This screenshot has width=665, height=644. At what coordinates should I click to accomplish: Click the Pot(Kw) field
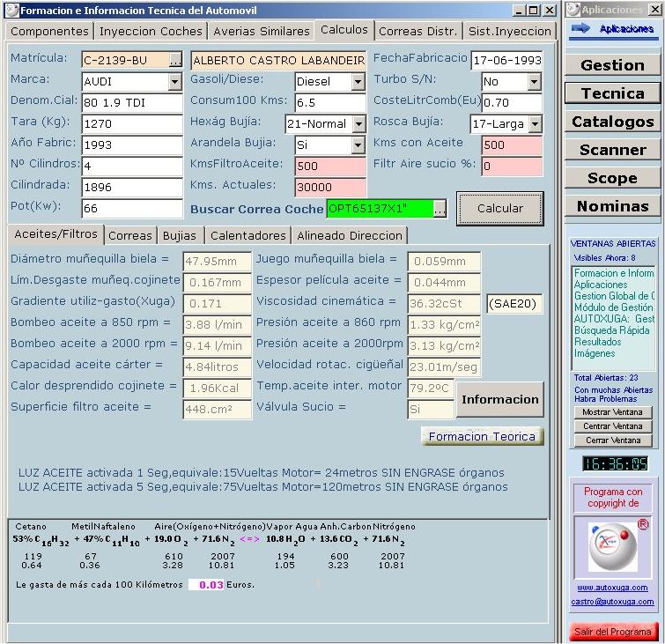pos(132,208)
